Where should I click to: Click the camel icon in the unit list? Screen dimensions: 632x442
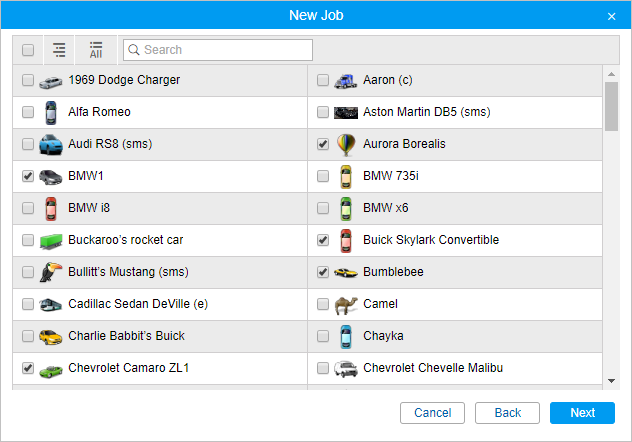click(x=346, y=304)
